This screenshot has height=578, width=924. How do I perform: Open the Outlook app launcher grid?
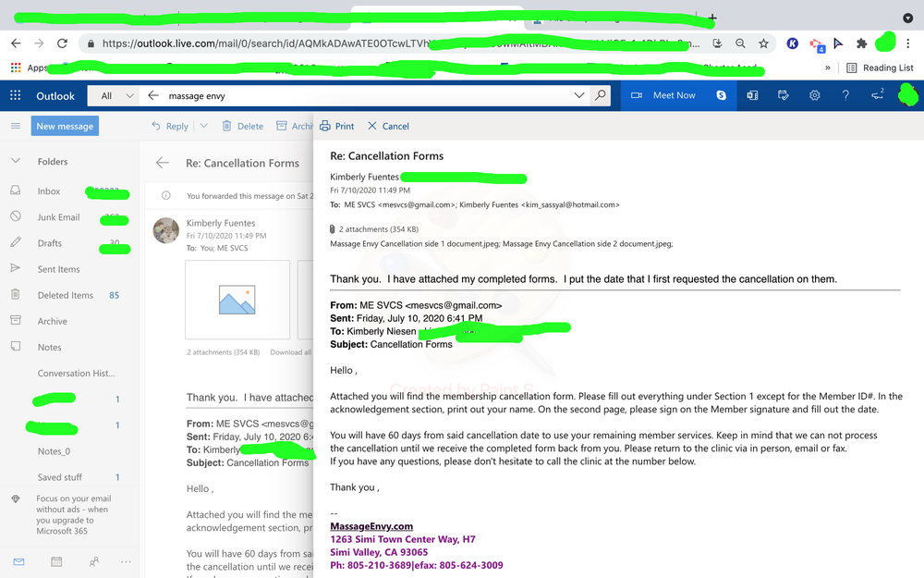pyautogui.click(x=15, y=95)
